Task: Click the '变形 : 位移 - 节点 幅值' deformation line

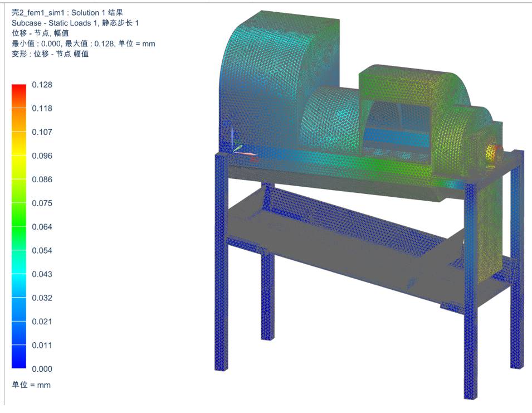Action: tap(50, 54)
